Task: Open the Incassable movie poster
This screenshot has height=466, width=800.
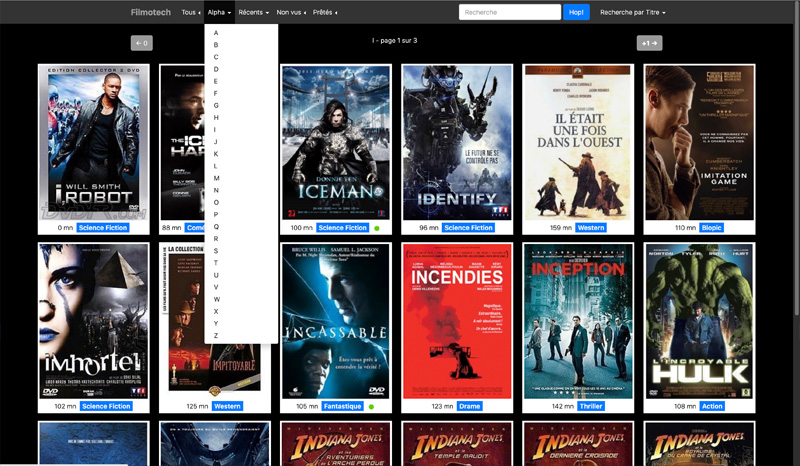Action: click(336, 322)
